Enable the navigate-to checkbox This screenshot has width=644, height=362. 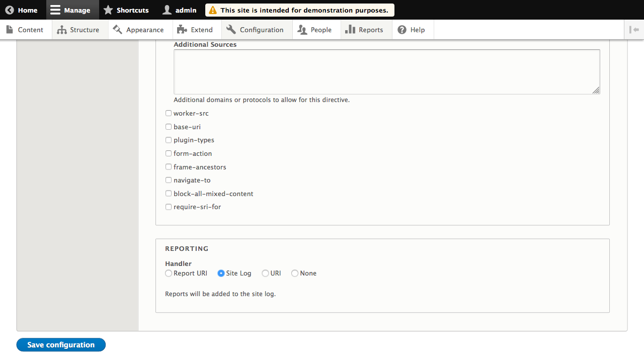click(169, 180)
